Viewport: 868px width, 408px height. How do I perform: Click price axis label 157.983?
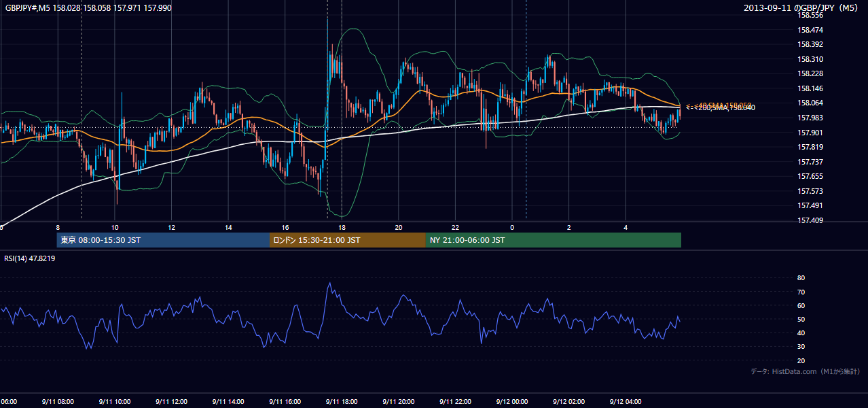click(810, 118)
